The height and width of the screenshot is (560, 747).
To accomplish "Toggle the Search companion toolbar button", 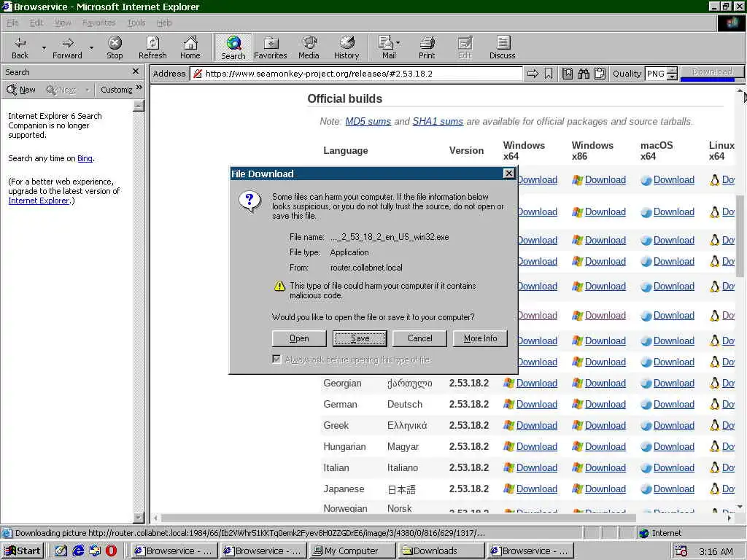I will (233, 47).
